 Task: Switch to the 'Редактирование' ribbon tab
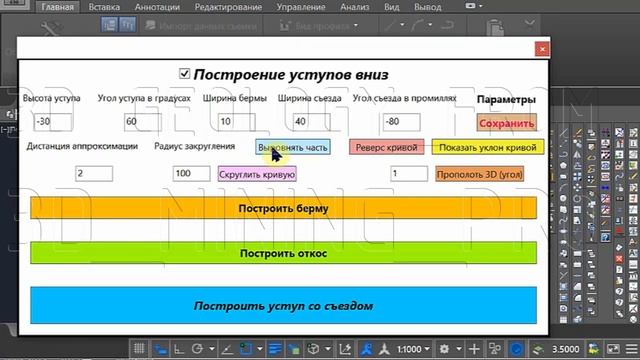tap(228, 7)
